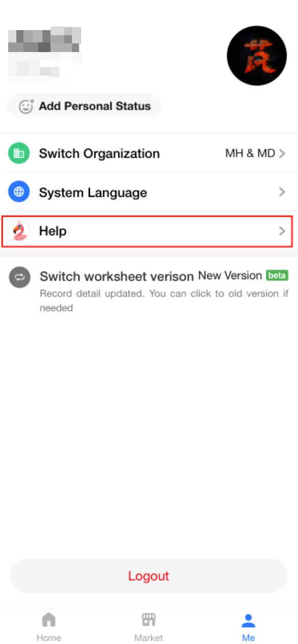Open the round profile avatar picture

point(257,56)
